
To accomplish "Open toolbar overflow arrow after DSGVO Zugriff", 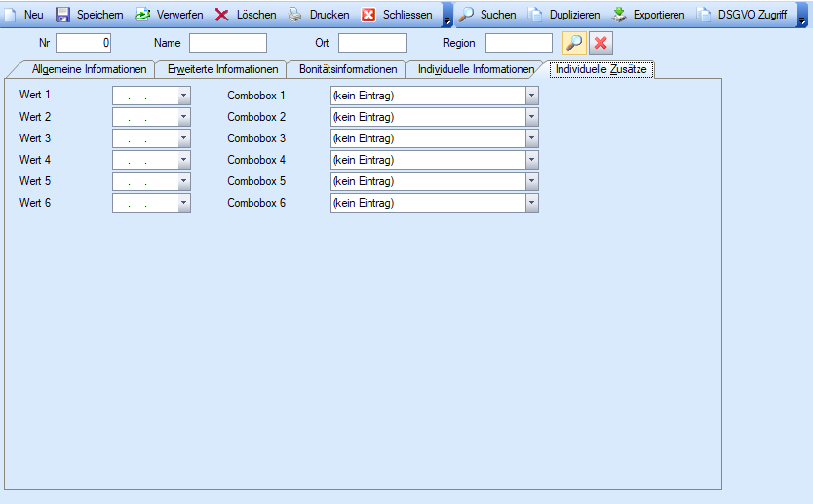I will click(802, 16).
